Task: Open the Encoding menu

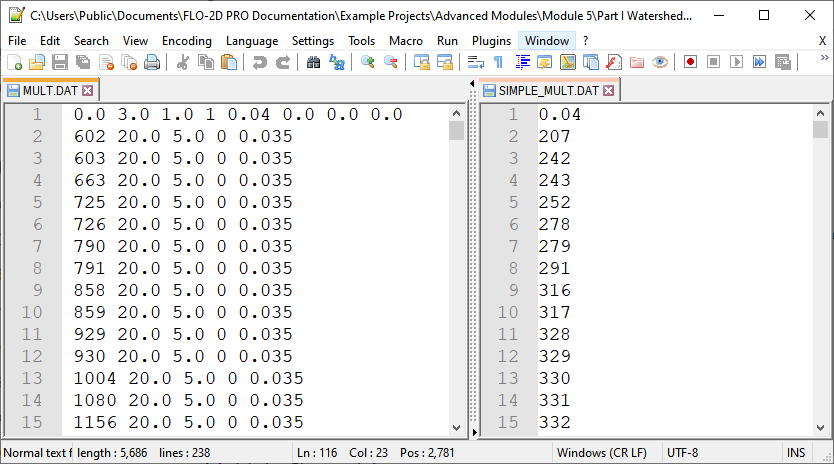Action: click(186, 41)
